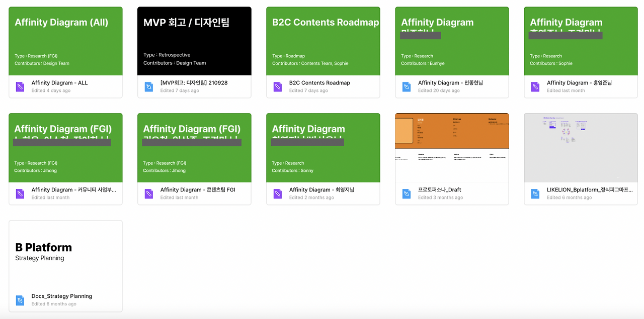Select file name [MVP회고: 디자인팀] 210928
This screenshot has height=319, width=644.
tap(194, 83)
